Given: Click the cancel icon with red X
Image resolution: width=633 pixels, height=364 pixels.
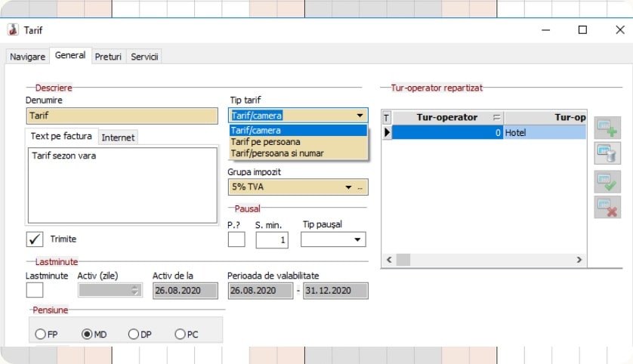Looking at the screenshot, I should [x=607, y=208].
